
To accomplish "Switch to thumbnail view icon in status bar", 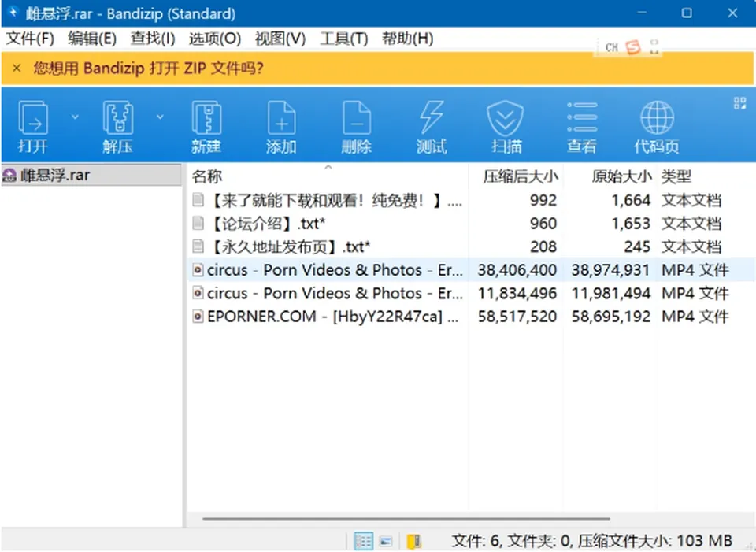I will pos(386,542).
